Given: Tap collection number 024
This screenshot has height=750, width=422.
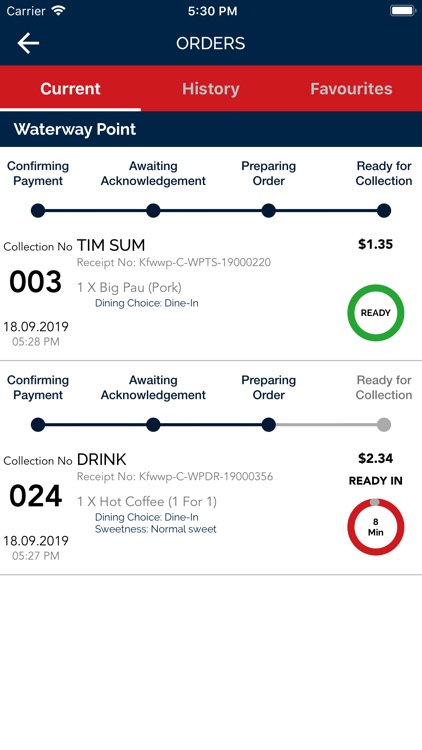Looking at the screenshot, I should 35,496.
